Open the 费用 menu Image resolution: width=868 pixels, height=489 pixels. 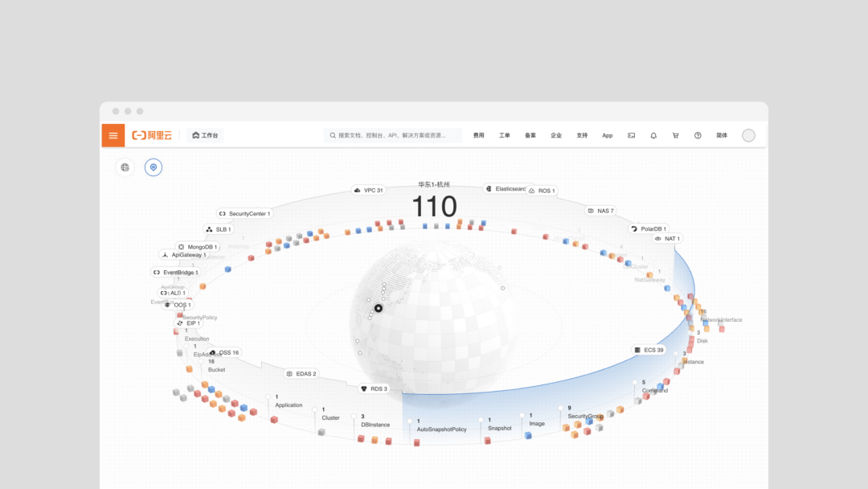tap(479, 135)
